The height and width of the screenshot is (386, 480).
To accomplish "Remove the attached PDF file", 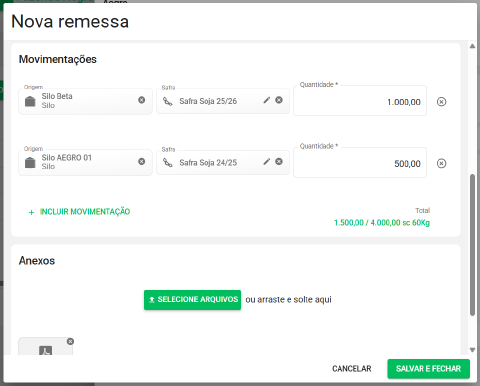I will [x=70, y=341].
